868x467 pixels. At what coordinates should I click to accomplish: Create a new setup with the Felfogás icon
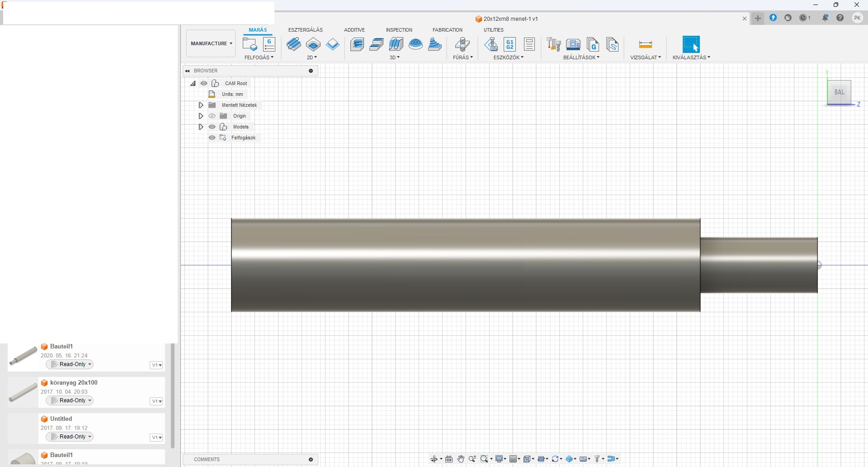[250, 44]
